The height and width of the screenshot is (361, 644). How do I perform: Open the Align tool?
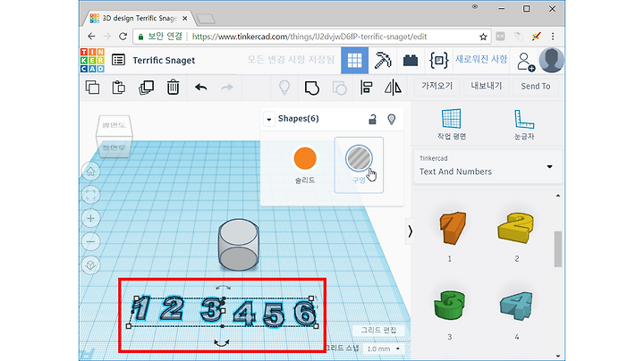pos(366,88)
